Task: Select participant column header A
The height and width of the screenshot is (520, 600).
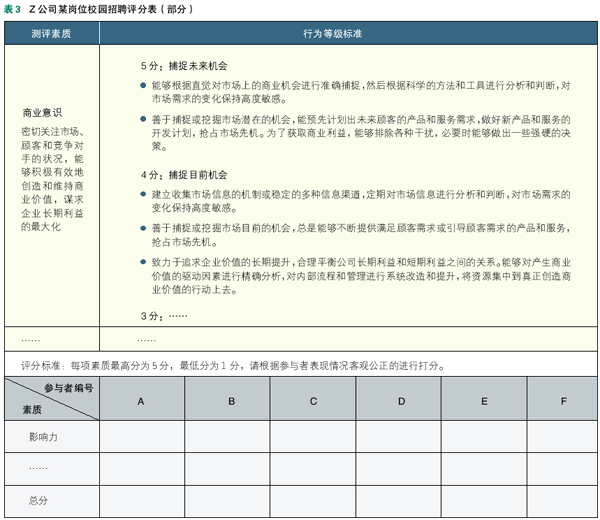Action: click(141, 401)
